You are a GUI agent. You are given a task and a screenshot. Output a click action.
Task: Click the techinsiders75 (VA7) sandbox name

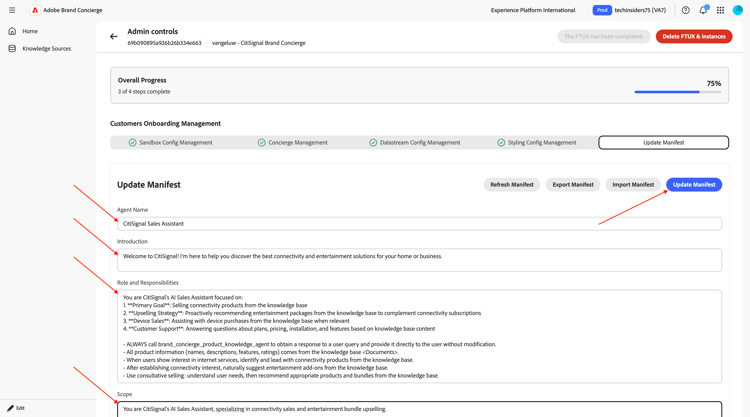640,10
